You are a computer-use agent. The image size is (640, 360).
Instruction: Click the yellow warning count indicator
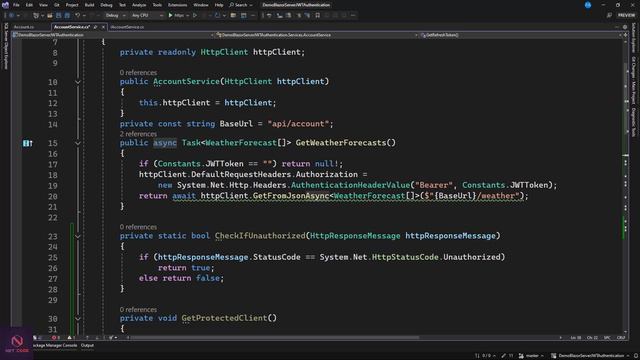tap(71, 338)
